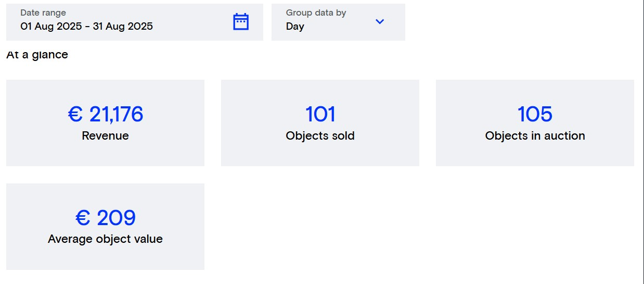Click the 'Group data by' label
This screenshot has width=644, height=284.
[x=316, y=13]
